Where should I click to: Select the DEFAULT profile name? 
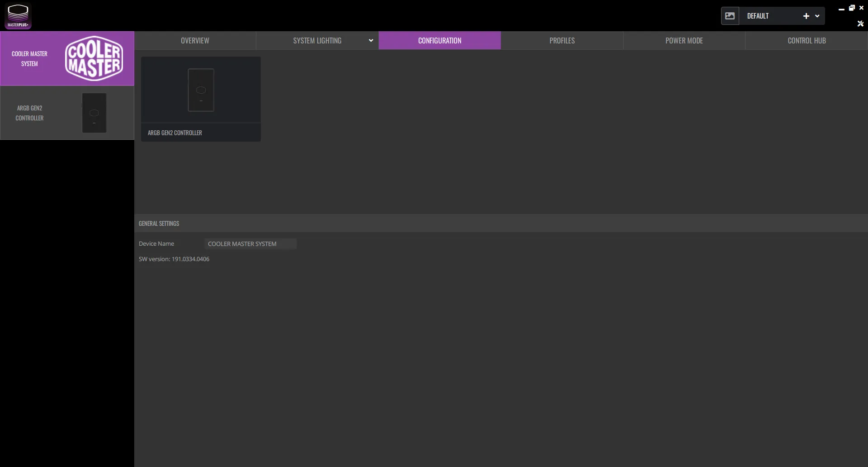pos(758,16)
